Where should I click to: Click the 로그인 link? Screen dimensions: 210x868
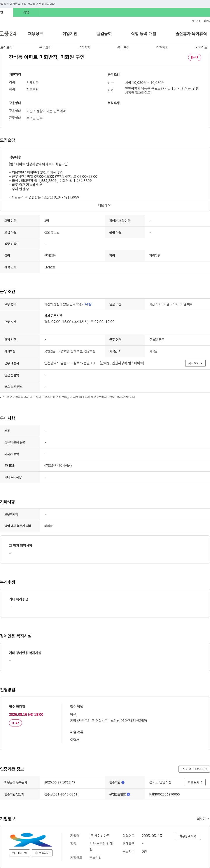pos(196,21)
